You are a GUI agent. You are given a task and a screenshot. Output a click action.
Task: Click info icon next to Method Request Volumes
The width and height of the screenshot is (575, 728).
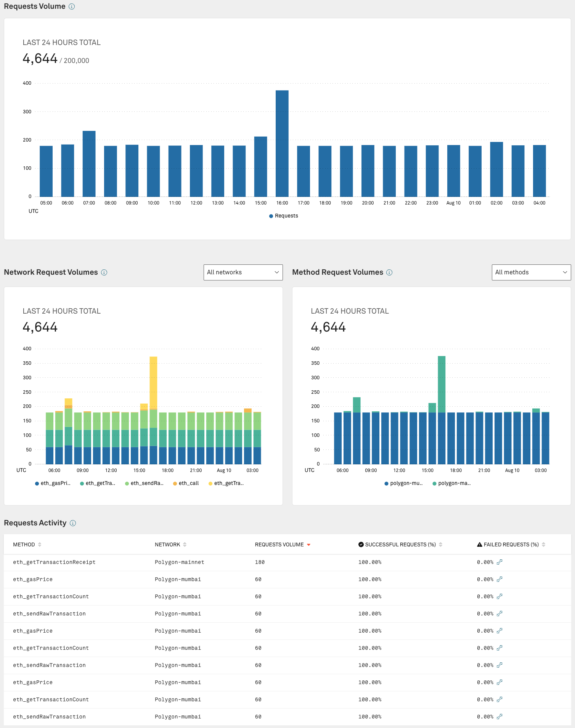click(389, 272)
